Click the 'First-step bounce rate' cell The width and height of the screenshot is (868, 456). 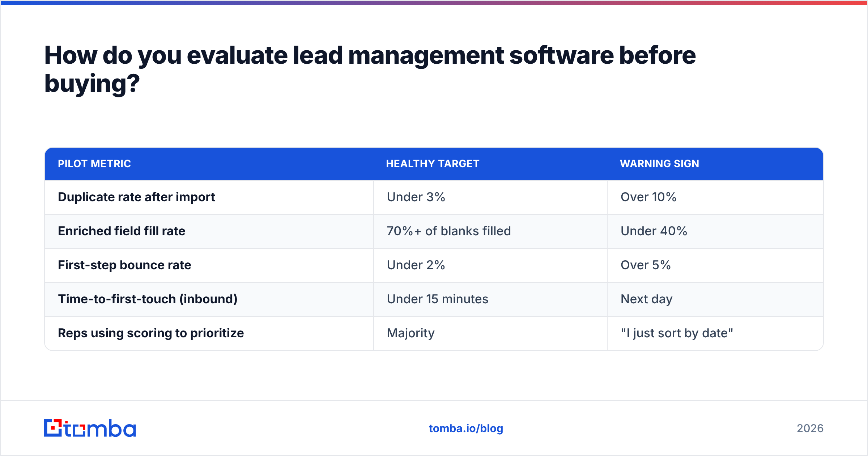(x=209, y=265)
